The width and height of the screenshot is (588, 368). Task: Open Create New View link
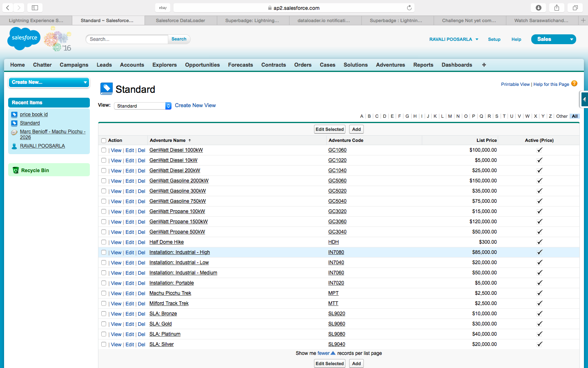click(x=195, y=105)
